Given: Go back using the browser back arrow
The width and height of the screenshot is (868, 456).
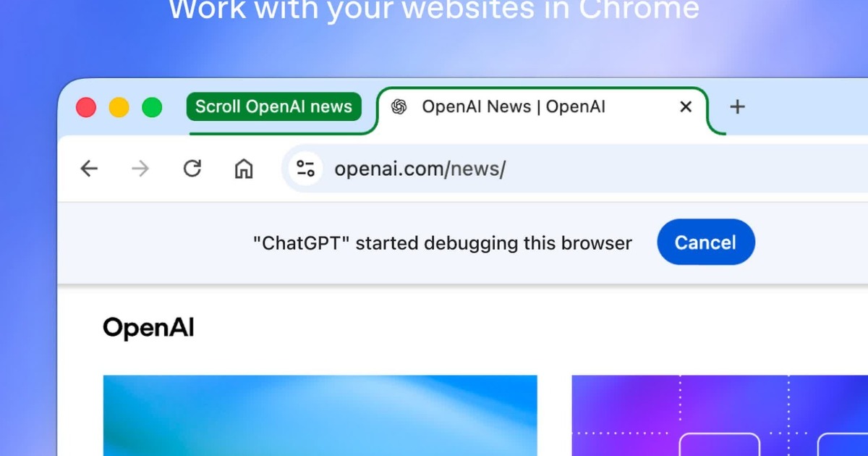Looking at the screenshot, I should pos(89,169).
